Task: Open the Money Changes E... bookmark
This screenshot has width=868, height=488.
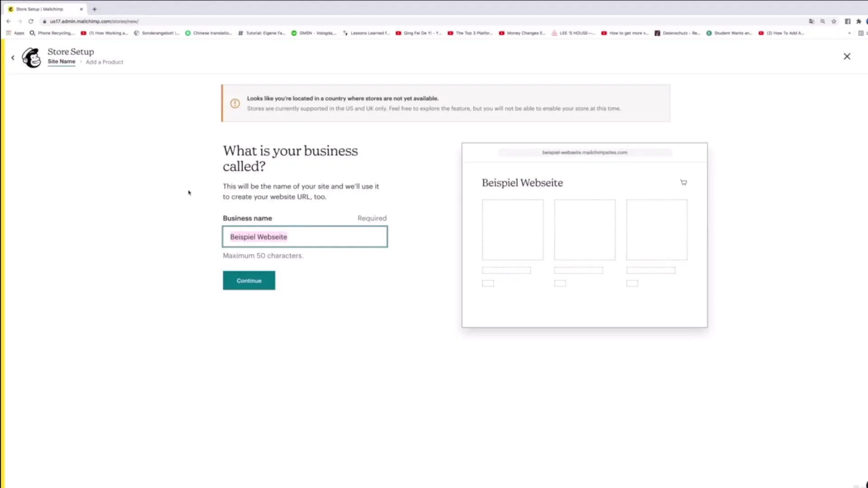Action: [523, 33]
